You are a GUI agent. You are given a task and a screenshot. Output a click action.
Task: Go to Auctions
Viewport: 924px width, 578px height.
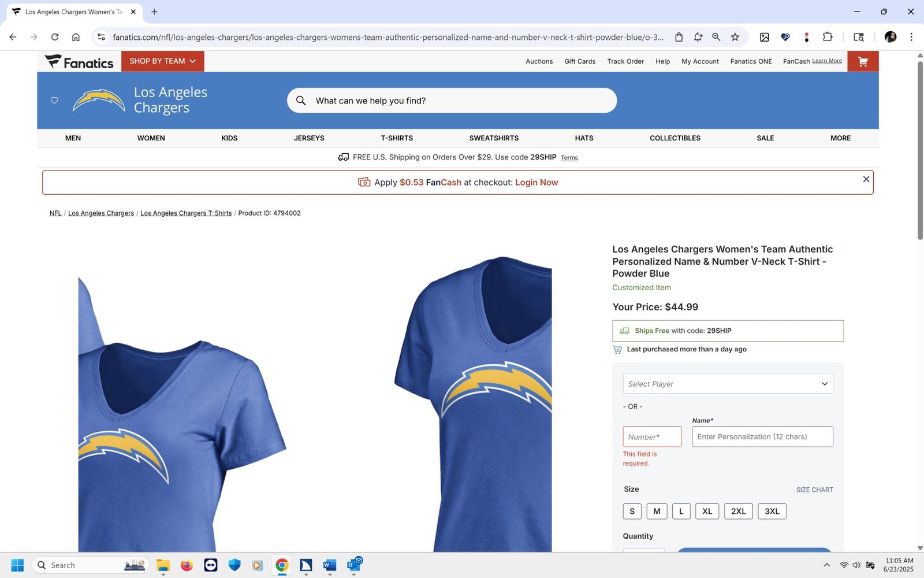(539, 61)
